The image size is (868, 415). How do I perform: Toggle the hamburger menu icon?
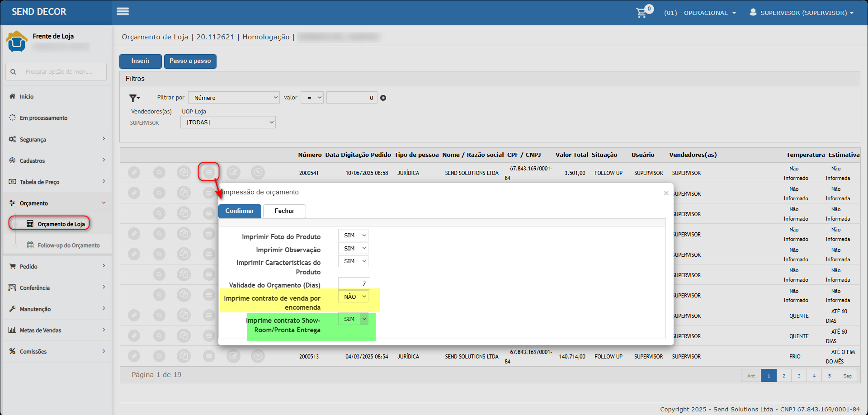click(x=123, y=12)
